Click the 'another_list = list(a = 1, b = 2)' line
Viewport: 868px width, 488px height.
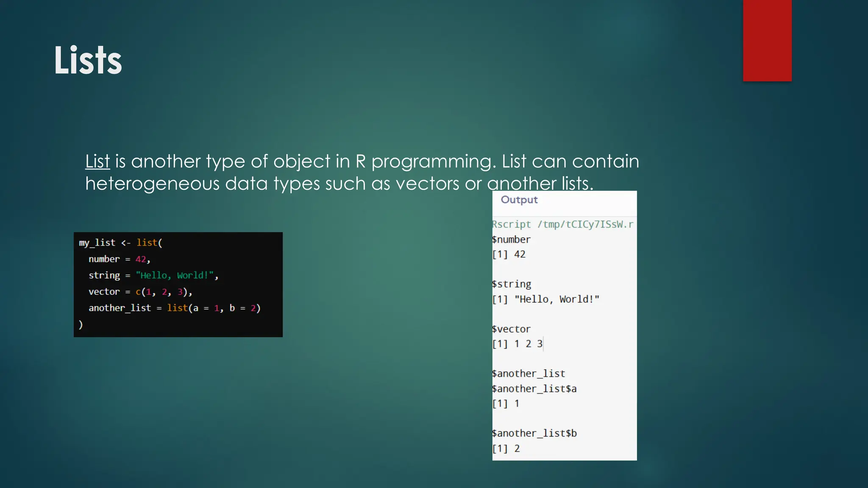pyautogui.click(x=175, y=308)
